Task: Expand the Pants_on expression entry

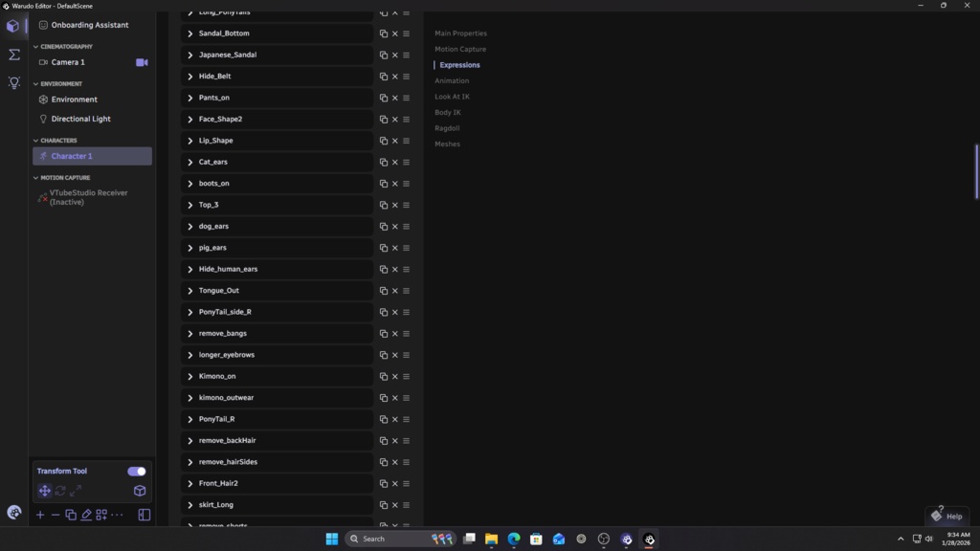Action: [190, 99]
